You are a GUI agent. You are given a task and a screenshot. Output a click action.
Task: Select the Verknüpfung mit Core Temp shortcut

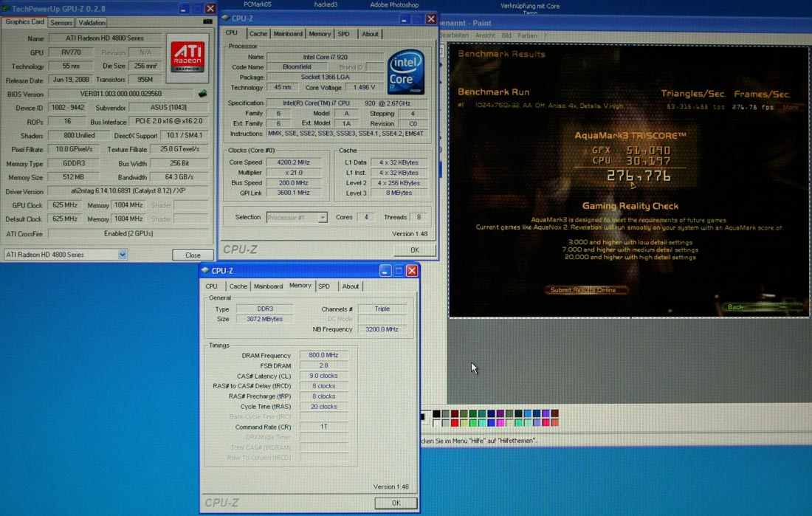coord(530,7)
